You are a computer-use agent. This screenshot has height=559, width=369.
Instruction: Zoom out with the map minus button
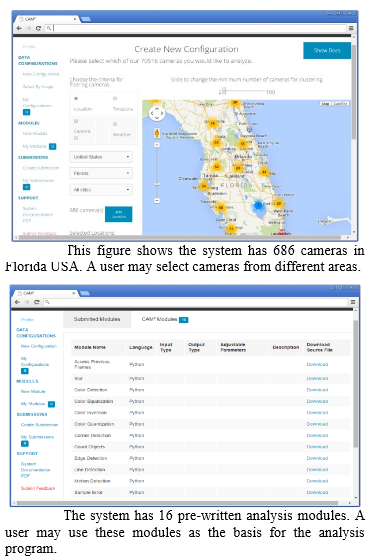[157, 201]
